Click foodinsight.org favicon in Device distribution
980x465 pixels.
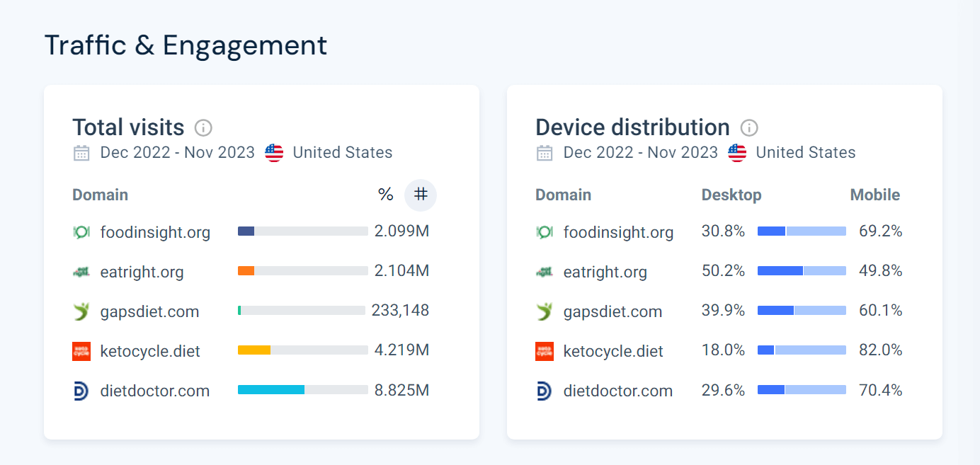pos(545,232)
